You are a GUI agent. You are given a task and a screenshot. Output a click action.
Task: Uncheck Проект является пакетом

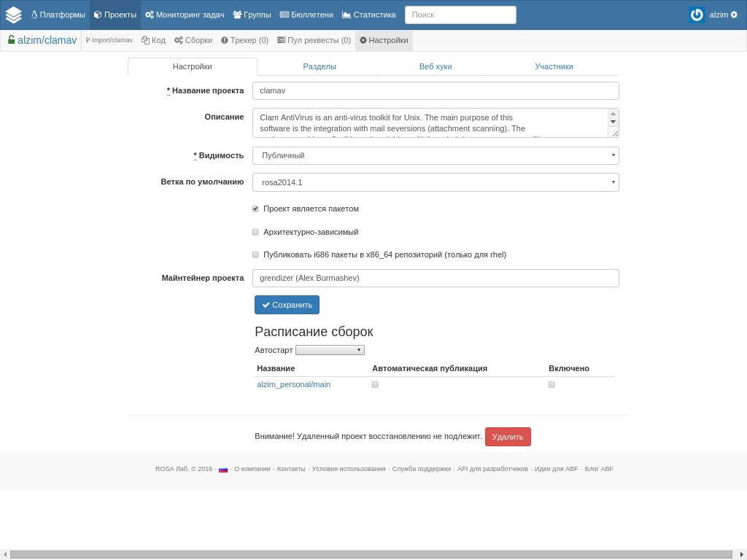[x=255, y=209]
